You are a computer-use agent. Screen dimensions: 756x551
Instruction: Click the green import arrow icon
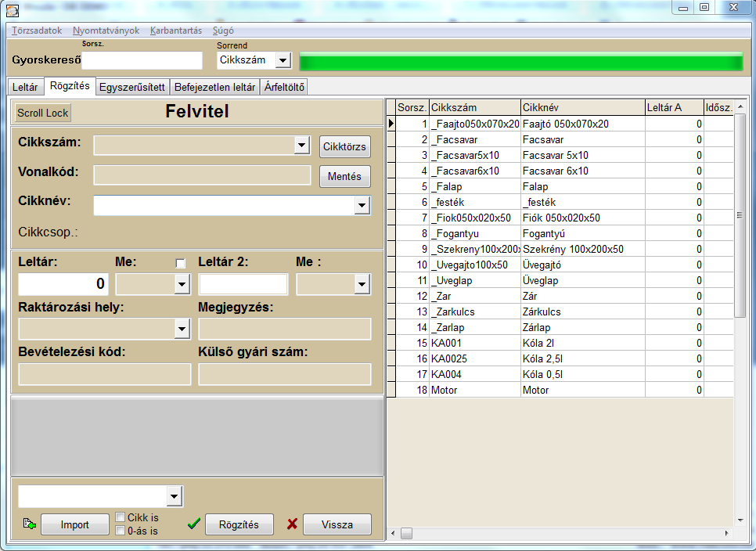[30, 524]
